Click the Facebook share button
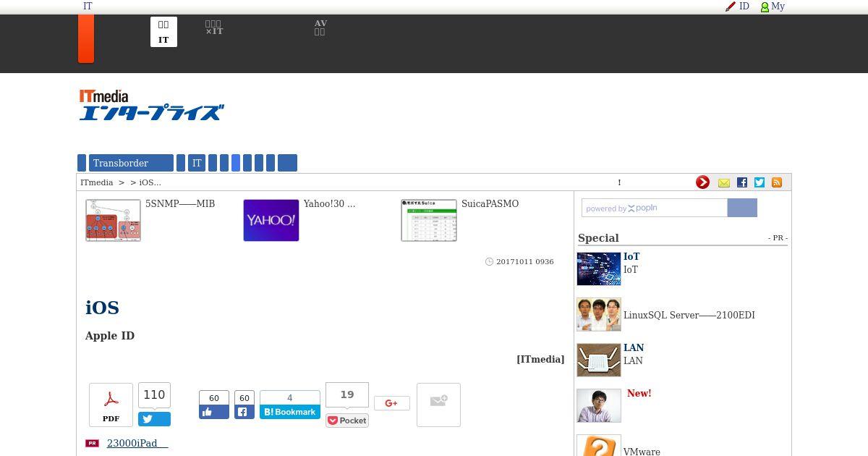Image resolution: width=868 pixels, height=456 pixels. (x=244, y=412)
